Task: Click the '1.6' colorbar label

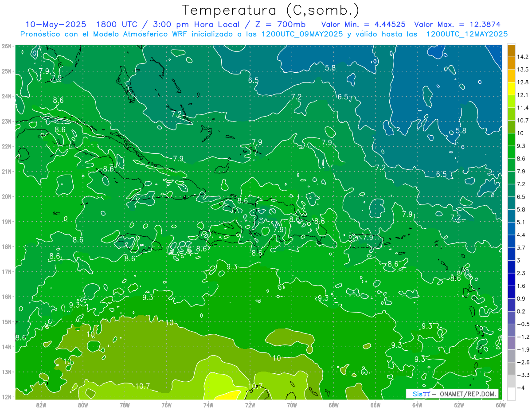Action: tap(521, 286)
